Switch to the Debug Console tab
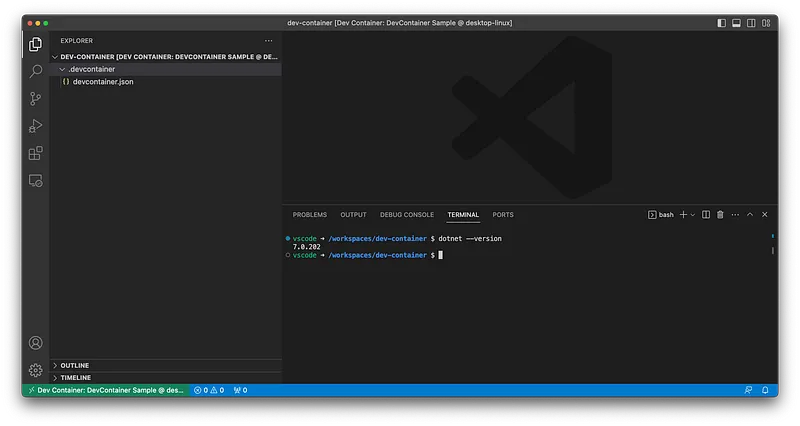800x426 pixels. coord(406,214)
